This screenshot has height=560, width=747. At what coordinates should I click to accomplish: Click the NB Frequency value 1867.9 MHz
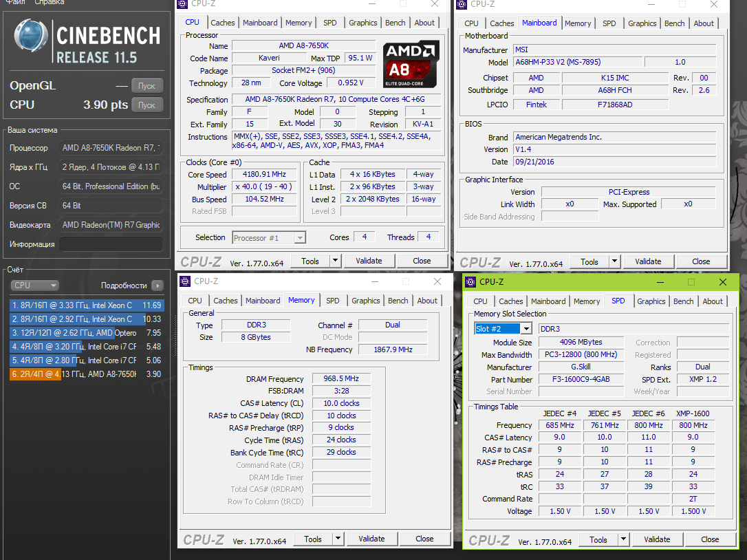coord(393,349)
